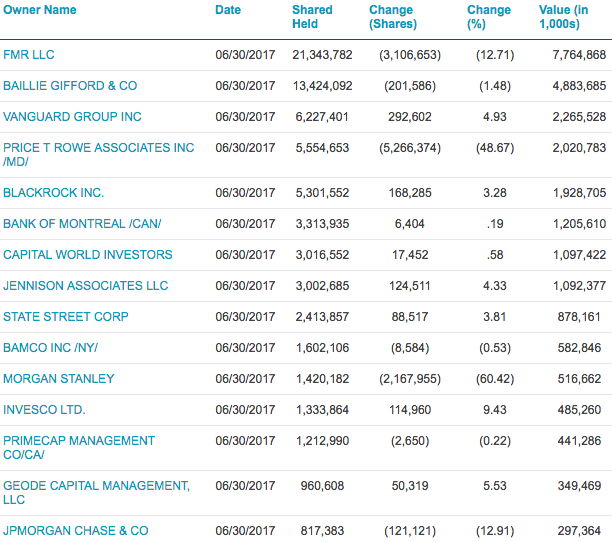Open State Street Corp link
612x542 pixels.
(x=65, y=317)
